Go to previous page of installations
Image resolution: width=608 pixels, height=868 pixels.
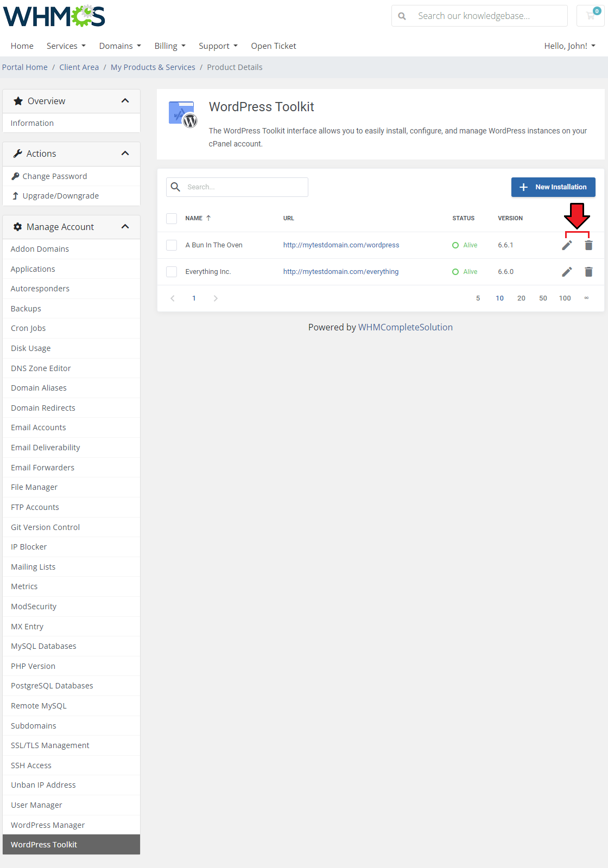pyautogui.click(x=173, y=298)
